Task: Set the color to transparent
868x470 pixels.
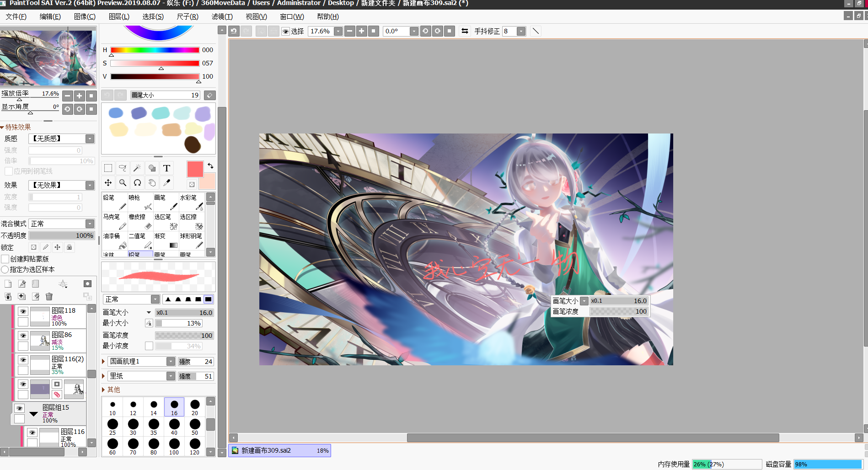Action: point(192,184)
